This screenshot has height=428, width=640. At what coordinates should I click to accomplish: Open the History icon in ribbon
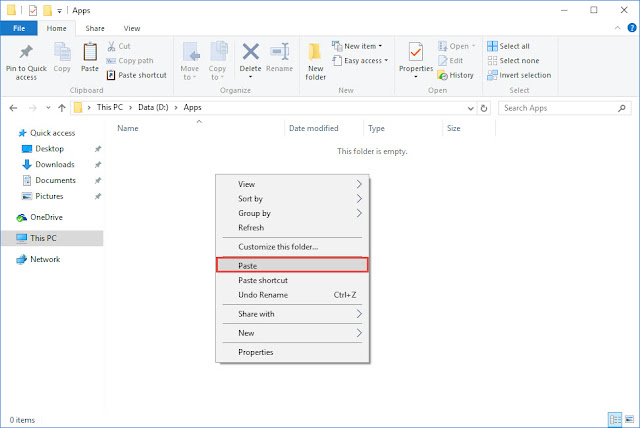[442, 75]
